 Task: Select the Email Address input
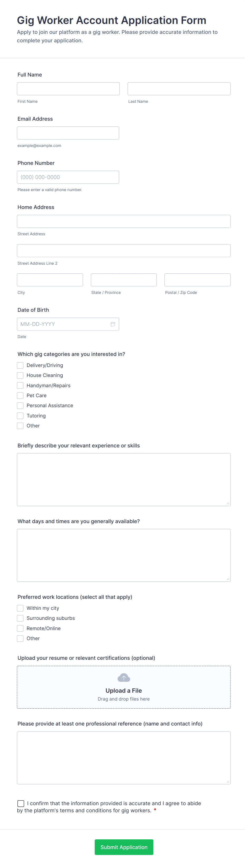tap(68, 133)
